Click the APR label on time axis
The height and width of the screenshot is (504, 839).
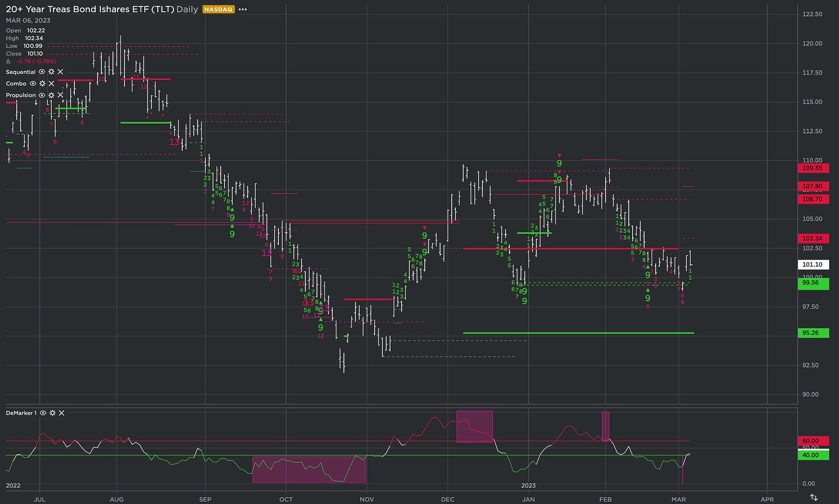click(x=767, y=499)
